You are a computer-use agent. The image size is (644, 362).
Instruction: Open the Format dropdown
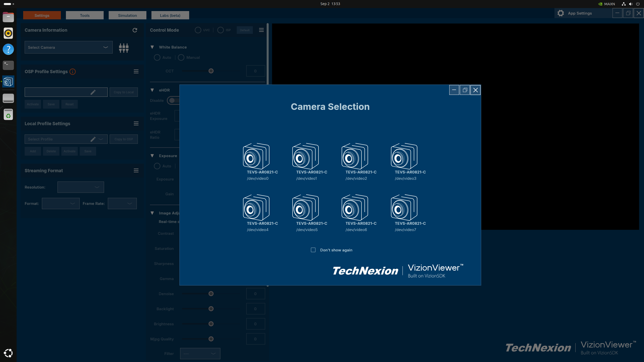tap(61, 204)
